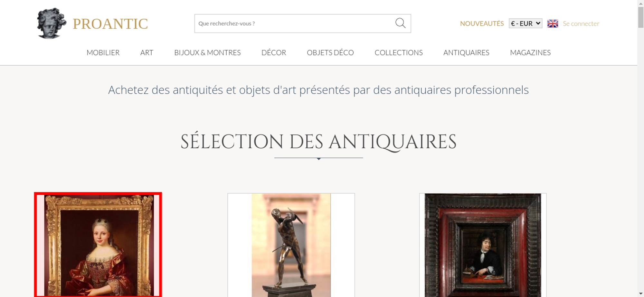Open the MOBILIER menu
The width and height of the screenshot is (644, 297).
(103, 52)
